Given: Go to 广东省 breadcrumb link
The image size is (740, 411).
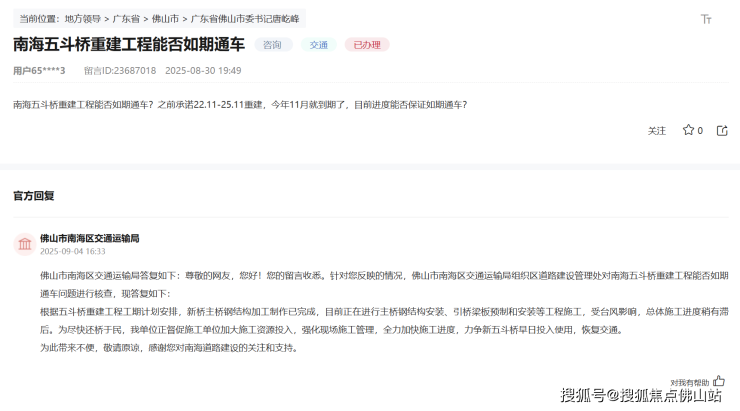Looking at the screenshot, I should [x=127, y=18].
